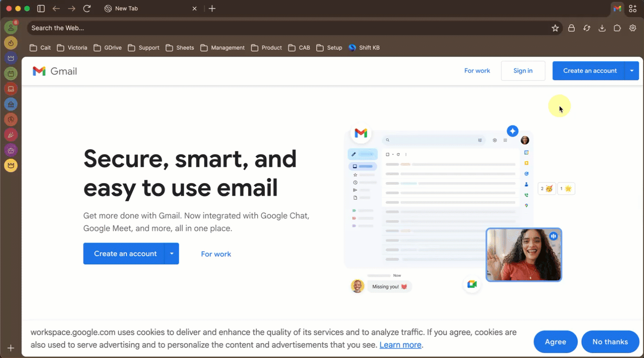Open the purple robot face space in sidebar

click(x=11, y=150)
